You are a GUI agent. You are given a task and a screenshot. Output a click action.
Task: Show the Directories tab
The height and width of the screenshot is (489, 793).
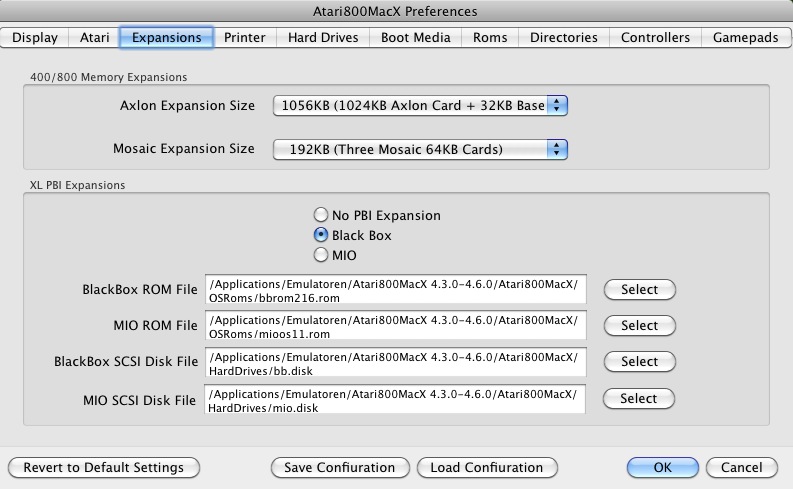coord(564,37)
